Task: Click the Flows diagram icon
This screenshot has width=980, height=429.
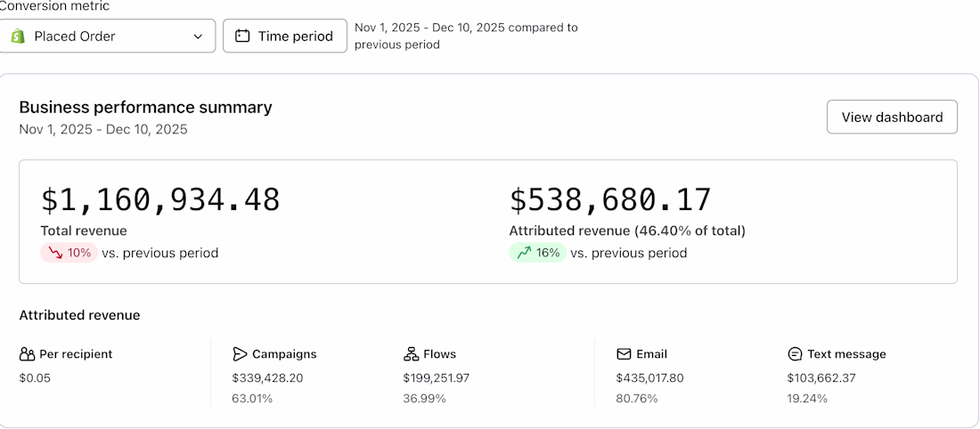Action: [411, 354]
